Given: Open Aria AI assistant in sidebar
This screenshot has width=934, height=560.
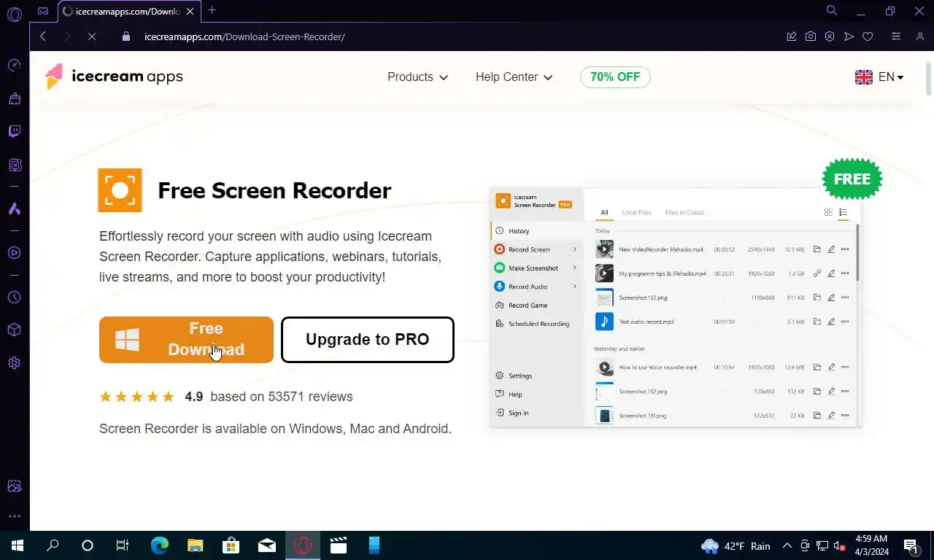Looking at the screenshot, I should coord(15,209).
